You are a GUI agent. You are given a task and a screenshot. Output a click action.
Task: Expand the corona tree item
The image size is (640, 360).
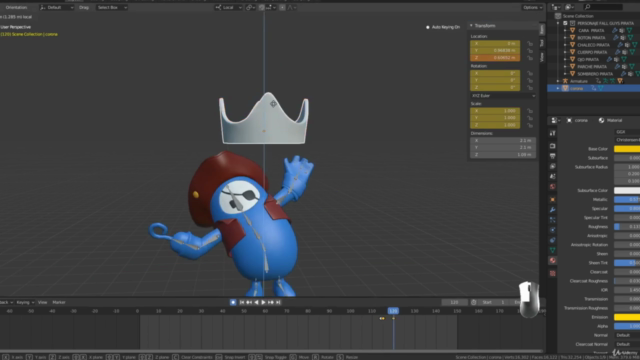(558, 88)
